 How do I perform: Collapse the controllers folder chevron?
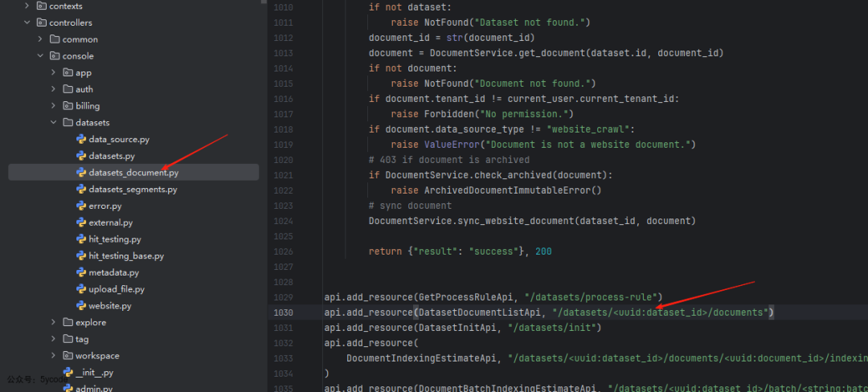[x=27, y=22]
